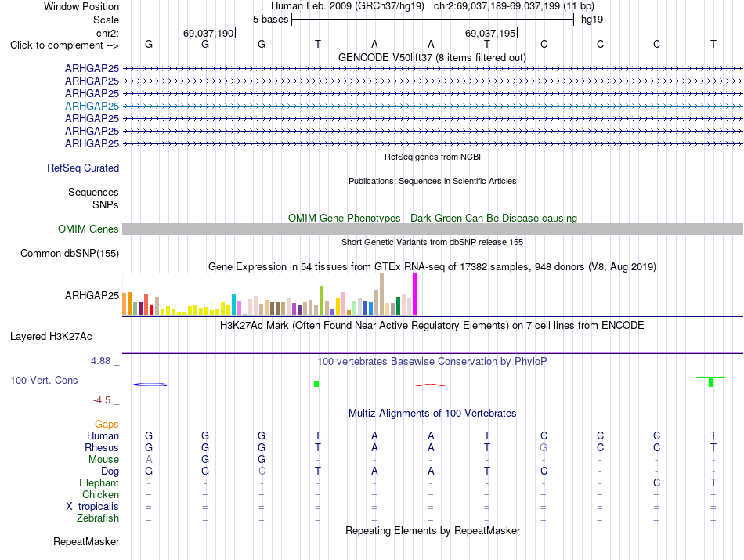The height and width of the screenshot is (560, 744).
Task: Click the 'RepeatMasker' track label
Action: 86,542
